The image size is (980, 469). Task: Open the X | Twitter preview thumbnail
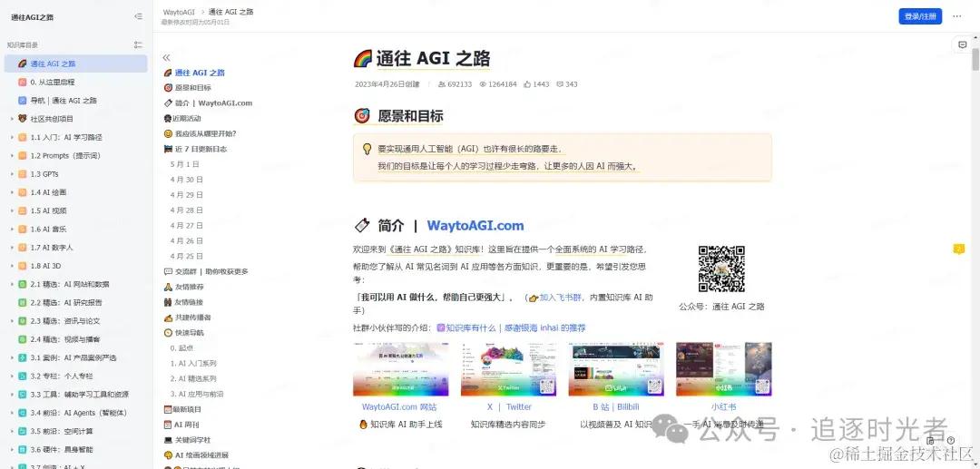coord(509,369)
